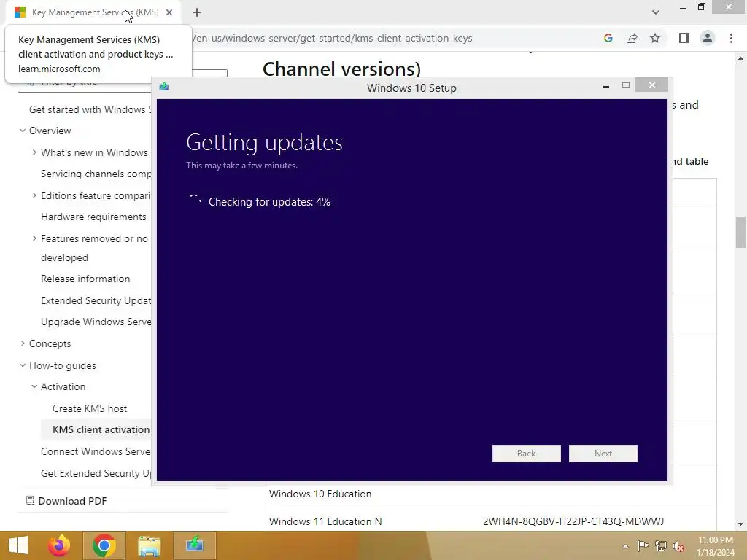Viewport: 747px width, 560px height.
Task: Open File Explorer from the taskbar
Action: [149, 545]
